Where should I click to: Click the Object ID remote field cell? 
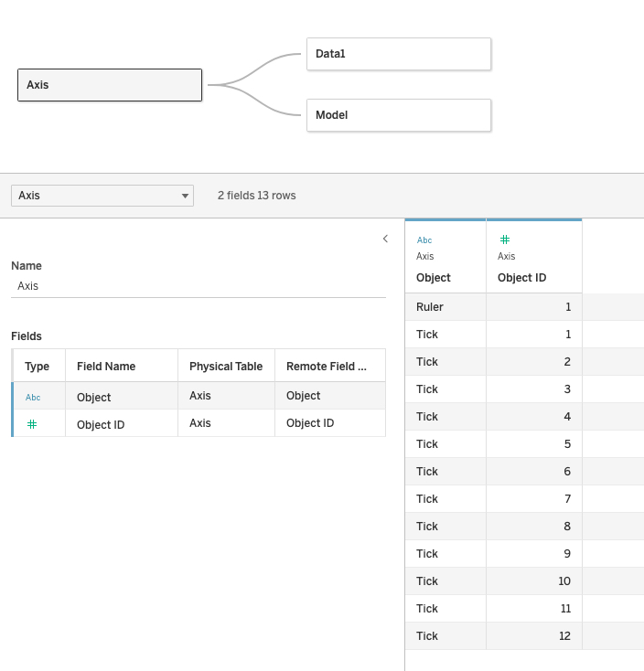[330, 423]
